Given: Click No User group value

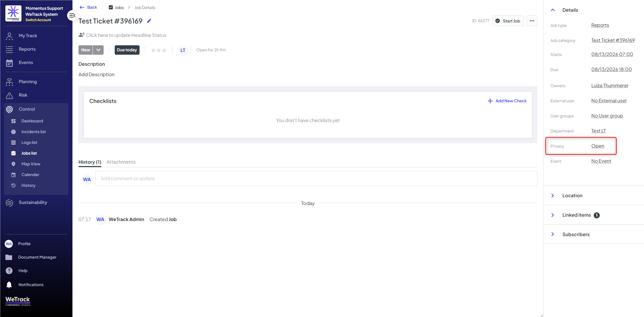Looking at the screenshot, I should (x=607, y=116).
